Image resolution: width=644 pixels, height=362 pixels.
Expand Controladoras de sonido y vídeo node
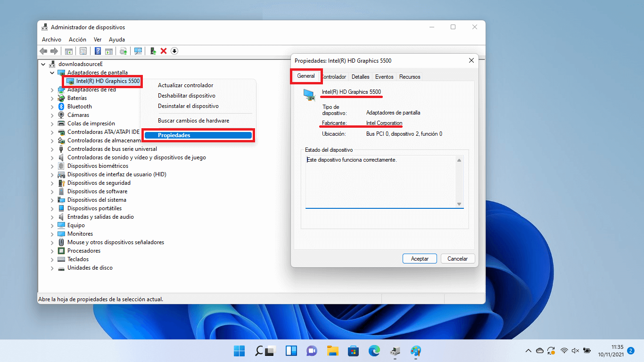(52, 157)
